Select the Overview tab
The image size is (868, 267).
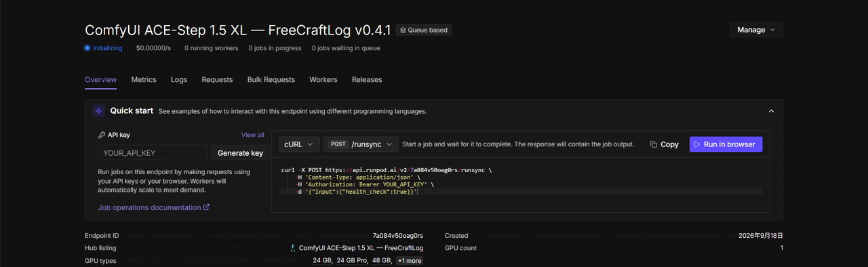click(x=100, y=79)
